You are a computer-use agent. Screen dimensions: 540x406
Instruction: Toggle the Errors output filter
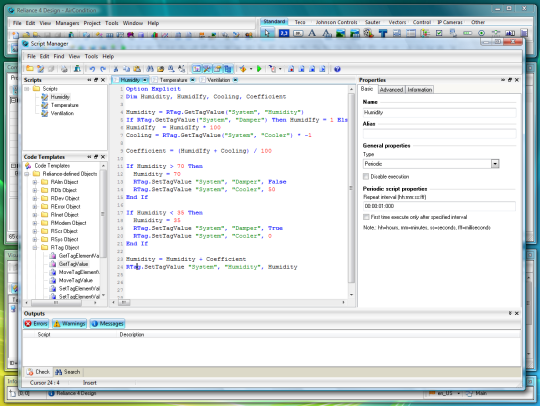click(36, 323)
